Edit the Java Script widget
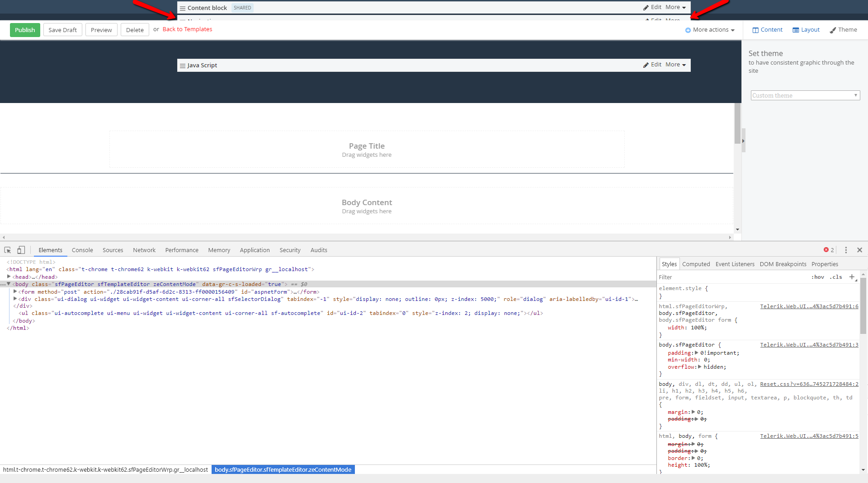This screenshot has height=483, width=868. pyautogui.click(x=652, y=65)
